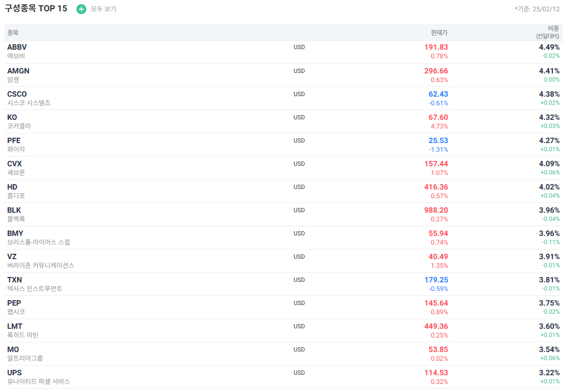Click 브리스톨-마이어스 스큅 name

[39, 242]
